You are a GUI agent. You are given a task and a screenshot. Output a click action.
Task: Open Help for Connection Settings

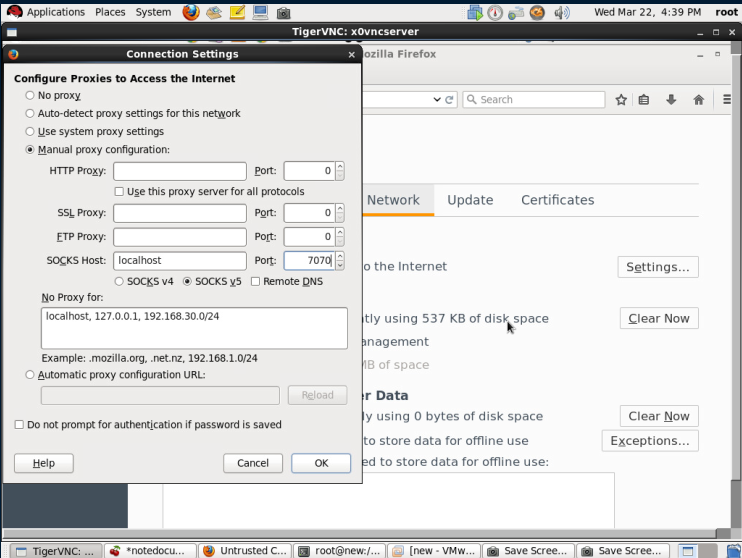click(44, 463)
